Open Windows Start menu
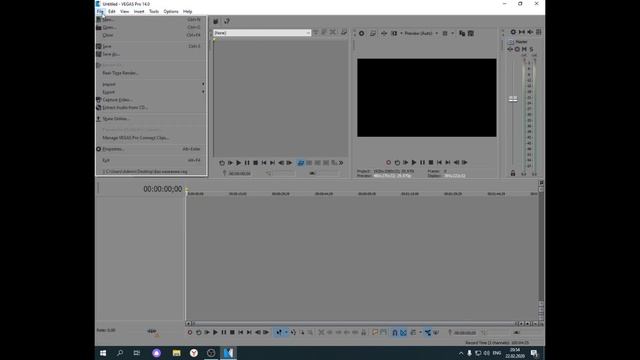 pos(103,353)
